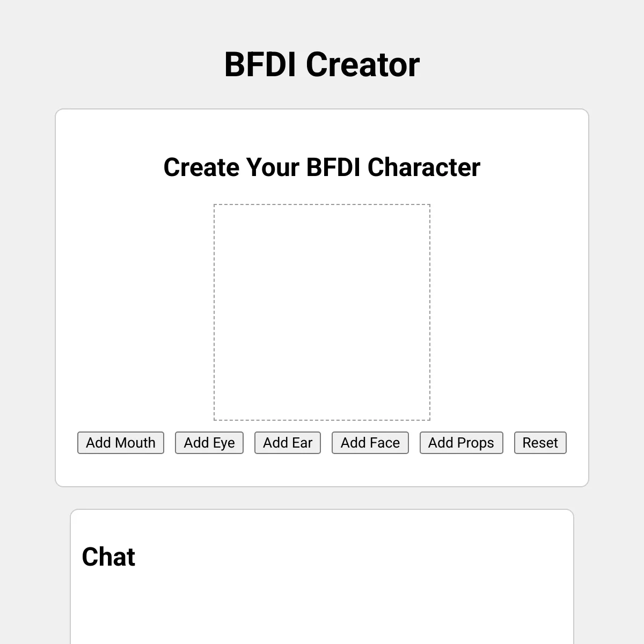Click the word Character in the subheading

tap(424, 167)
